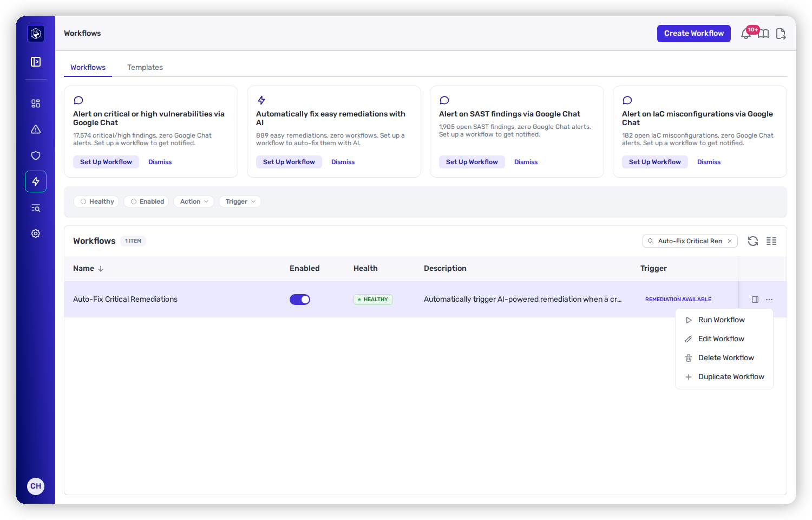This screenshot has width=812, height=520.
Task: Choose Delete Workflow from the menu
Action: pos(724,358)
